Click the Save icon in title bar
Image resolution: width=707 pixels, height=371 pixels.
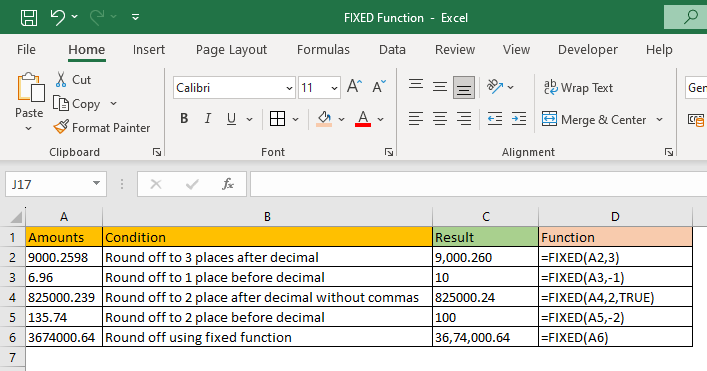click(29, 18)
